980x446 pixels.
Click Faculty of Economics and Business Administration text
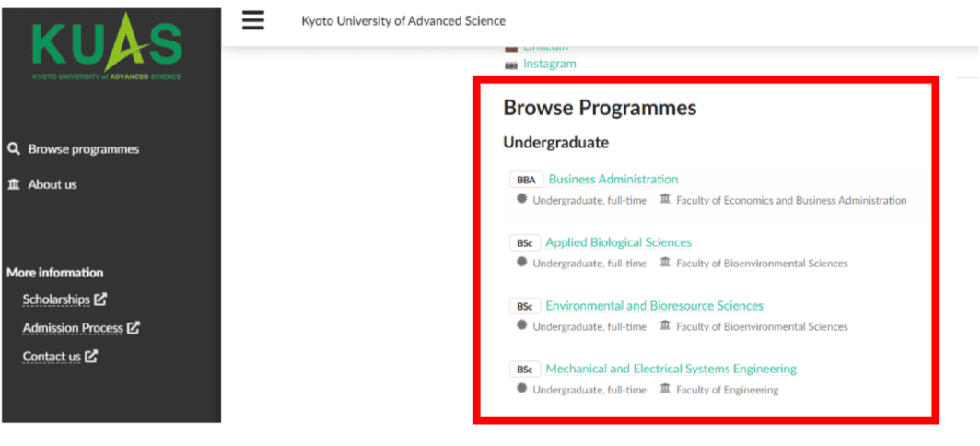point(791,201)
